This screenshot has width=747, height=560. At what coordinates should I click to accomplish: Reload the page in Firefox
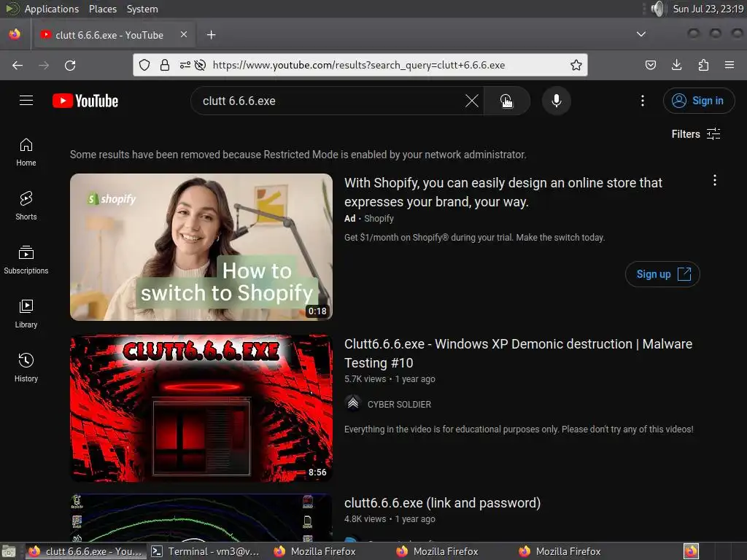point(70,65)
